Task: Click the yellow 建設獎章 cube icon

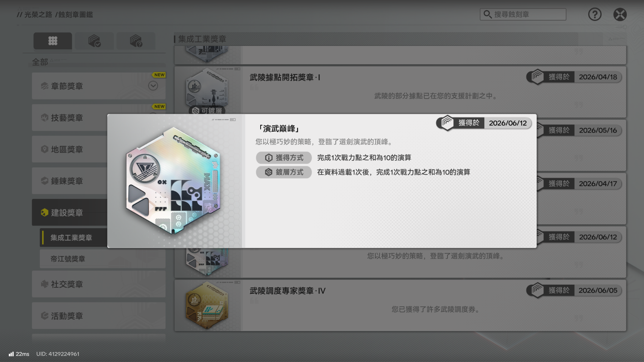Action: pyautogui.click(x=45, y=212)
